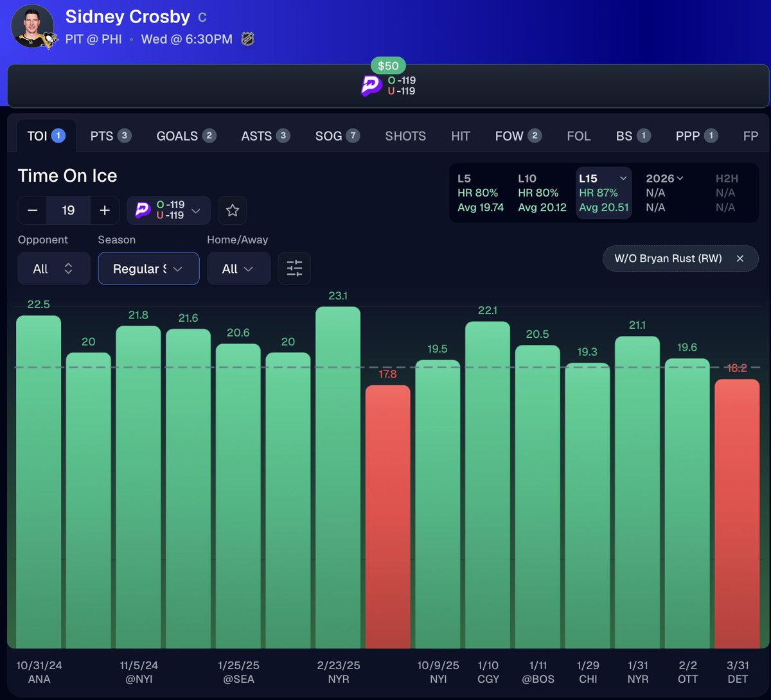
Task: Open the HIT tab
Action: click(461, 136)
